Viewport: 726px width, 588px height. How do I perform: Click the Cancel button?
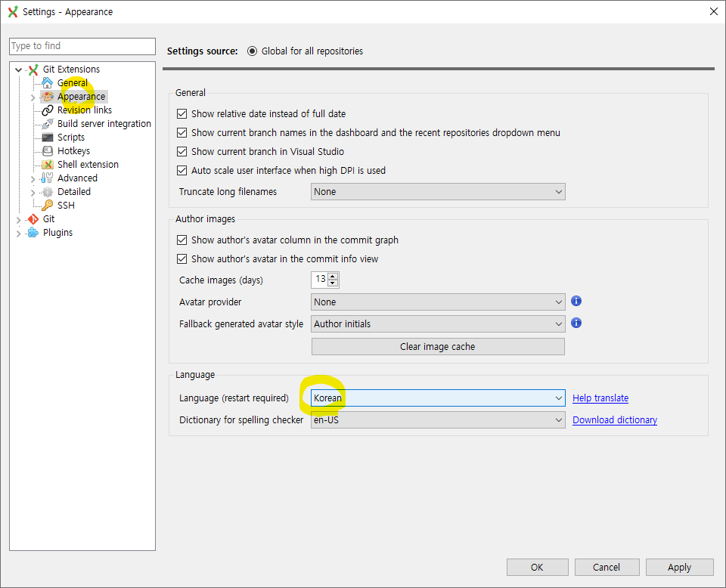point(607,567)
